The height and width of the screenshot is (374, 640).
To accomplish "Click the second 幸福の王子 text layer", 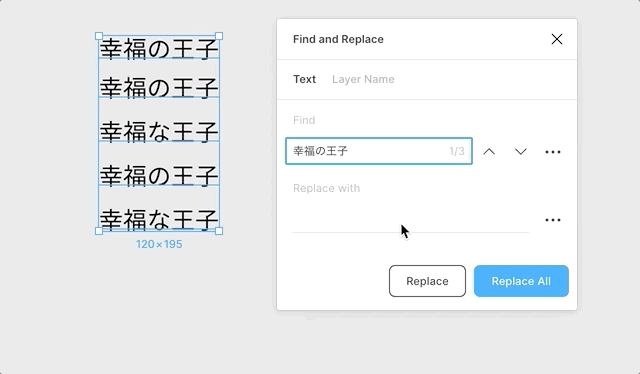I will [x=159, y=87].
